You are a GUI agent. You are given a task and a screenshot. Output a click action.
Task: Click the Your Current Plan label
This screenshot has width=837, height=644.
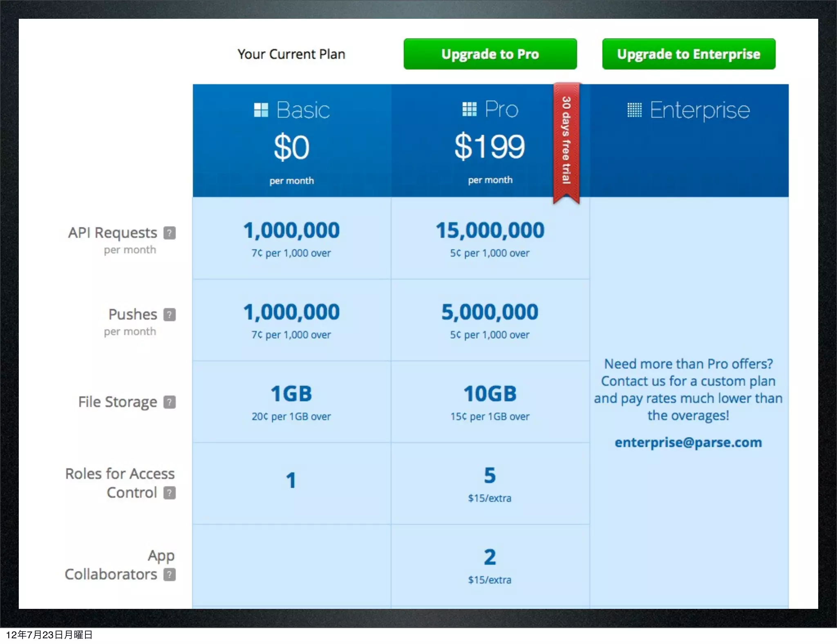tap(291, 54)
